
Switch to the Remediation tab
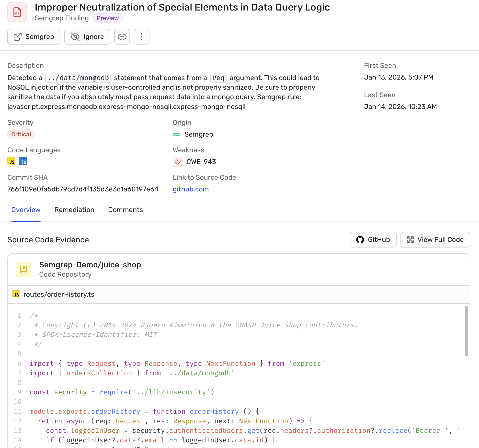(74, 210)
